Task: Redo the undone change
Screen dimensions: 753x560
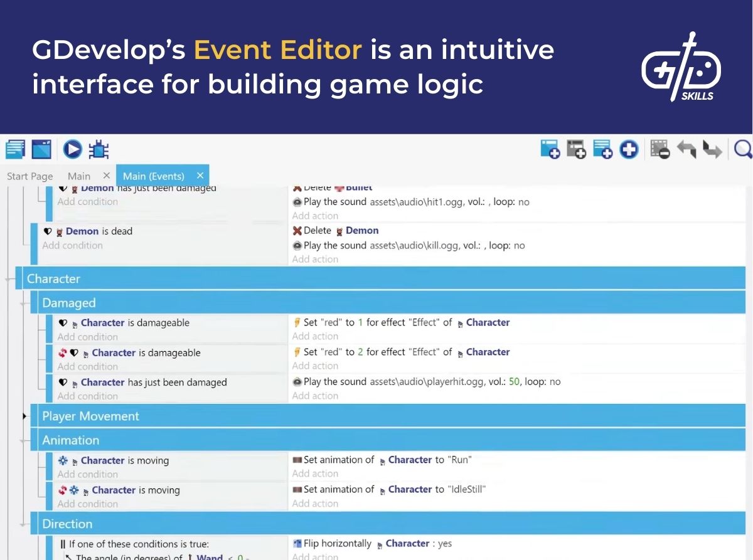Action: click(x=712, y=149)
